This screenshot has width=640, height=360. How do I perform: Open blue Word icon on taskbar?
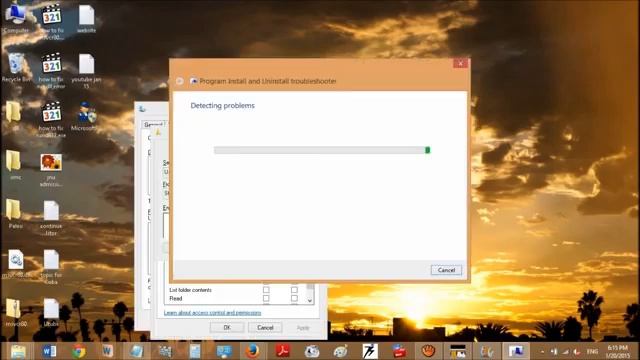point(49,351)
